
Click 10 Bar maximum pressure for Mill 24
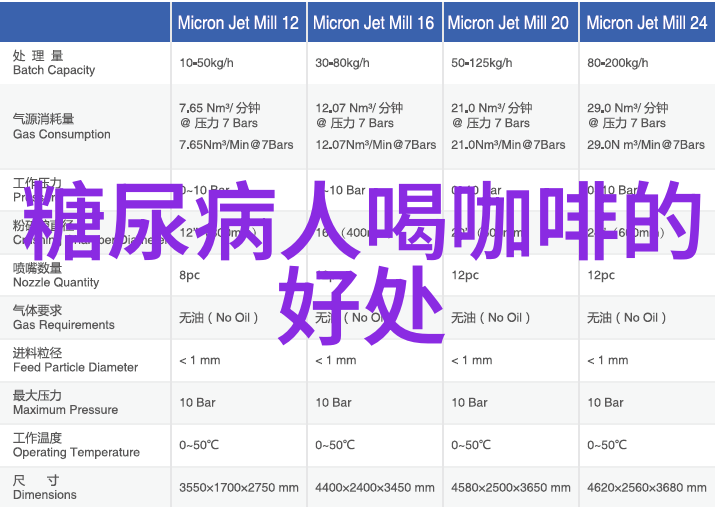(x=605, y=402)
